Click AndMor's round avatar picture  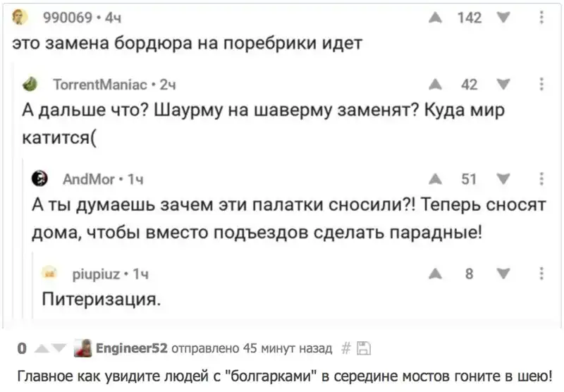click(40, 178)
